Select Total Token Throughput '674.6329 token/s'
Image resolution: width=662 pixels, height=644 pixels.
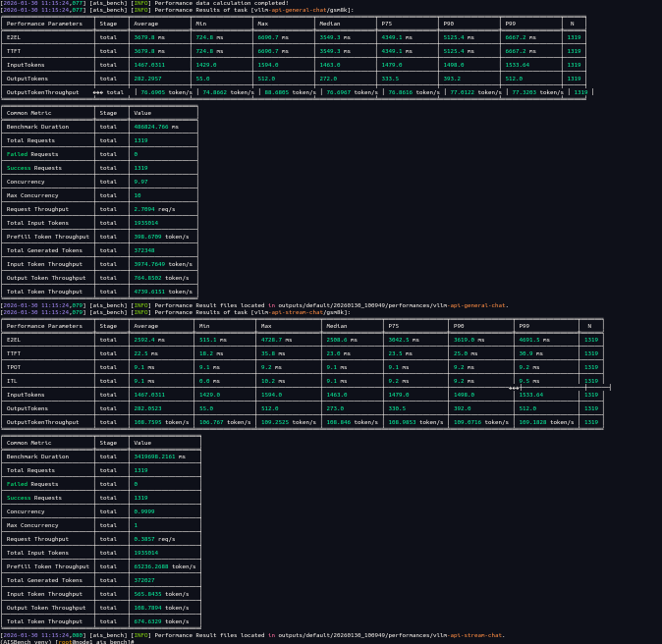pos(161,621)
